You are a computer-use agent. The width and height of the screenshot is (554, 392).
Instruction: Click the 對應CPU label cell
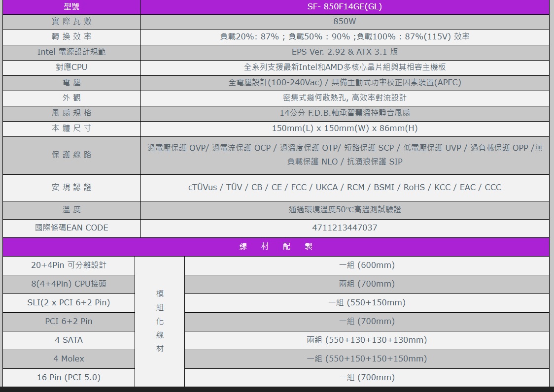(x=71, y=67)
